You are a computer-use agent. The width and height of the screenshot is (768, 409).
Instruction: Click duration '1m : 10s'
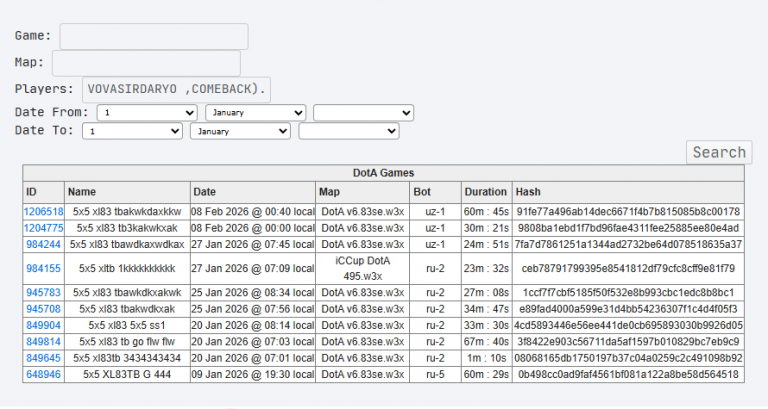click(x=486, y=358)
